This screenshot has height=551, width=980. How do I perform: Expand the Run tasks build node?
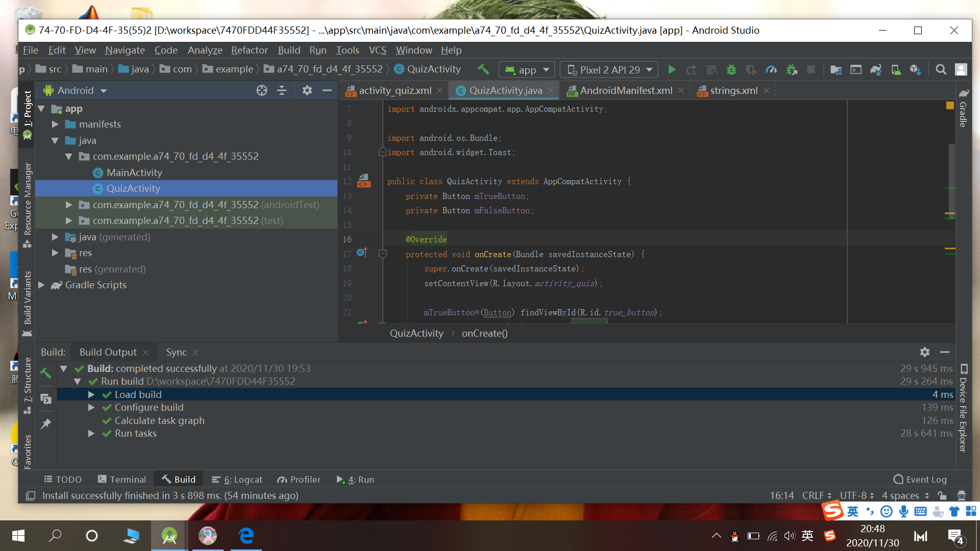[91, 434]
